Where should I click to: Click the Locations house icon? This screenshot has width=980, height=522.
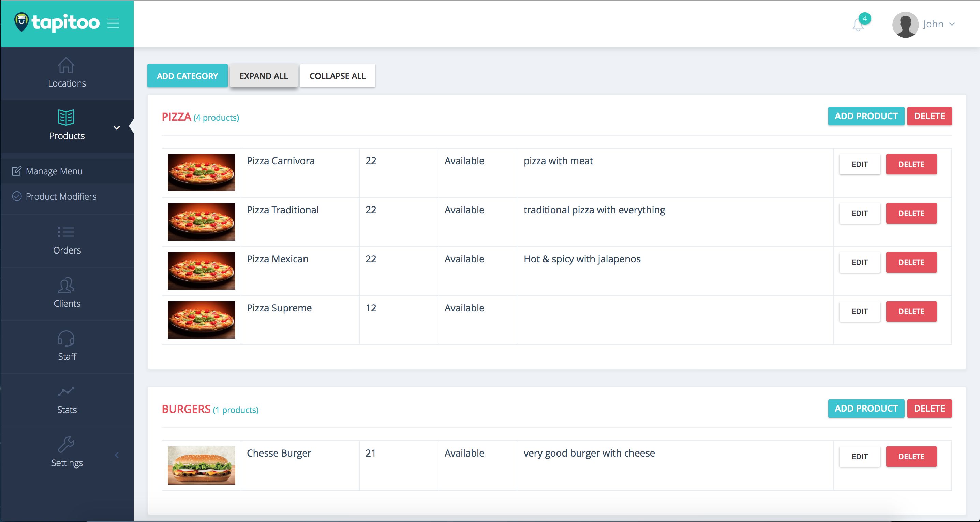point(66,65)
